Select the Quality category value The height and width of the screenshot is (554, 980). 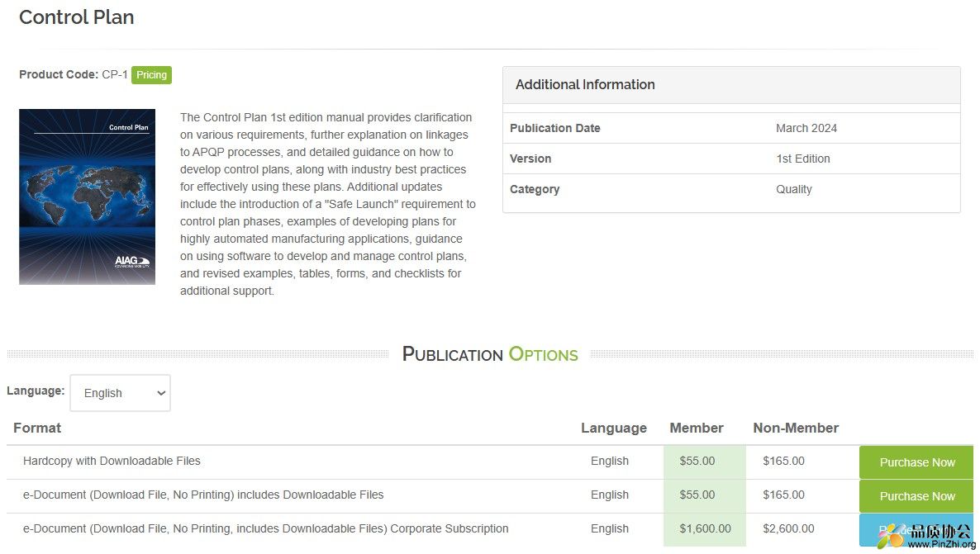(794, 189)
